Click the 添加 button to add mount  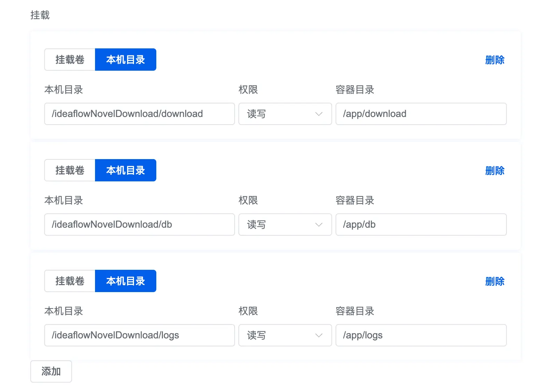pyautogui.click(x=51, y=371)
